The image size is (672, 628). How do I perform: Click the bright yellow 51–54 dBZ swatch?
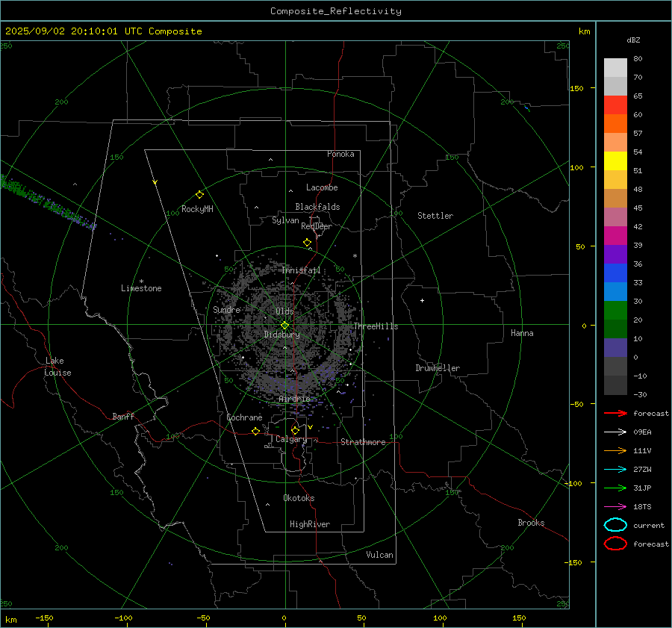[615, 161]
